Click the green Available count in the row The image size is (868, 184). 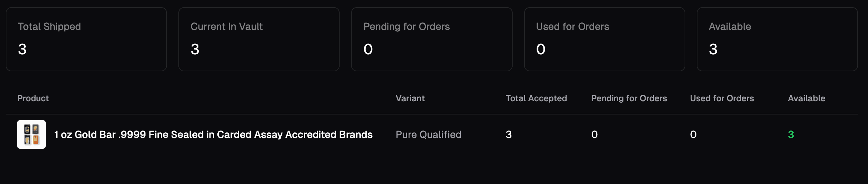click(x=791, y=134)
